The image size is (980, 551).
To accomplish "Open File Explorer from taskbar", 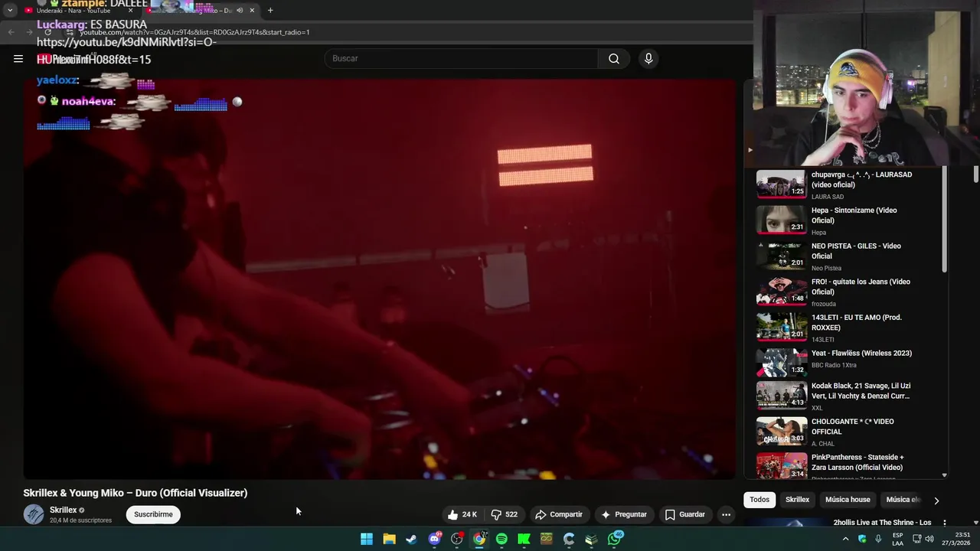I will [x=389, y=539].
